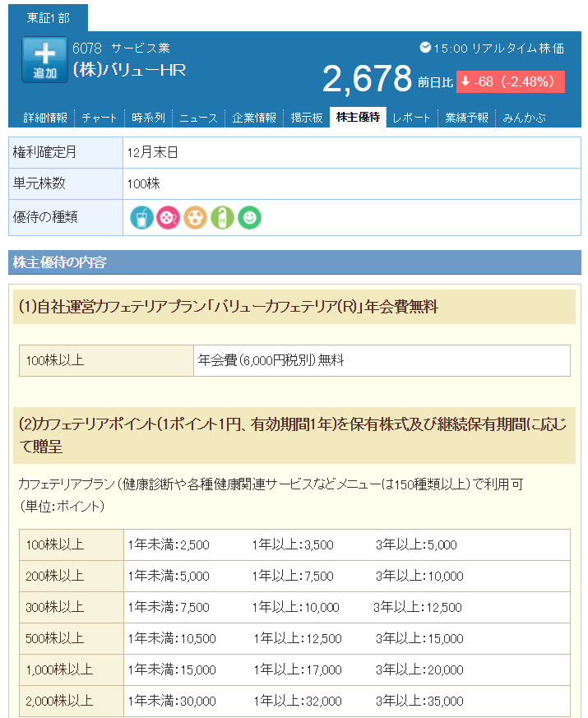Click the company name (株)バリューHR

pos(129,70)
